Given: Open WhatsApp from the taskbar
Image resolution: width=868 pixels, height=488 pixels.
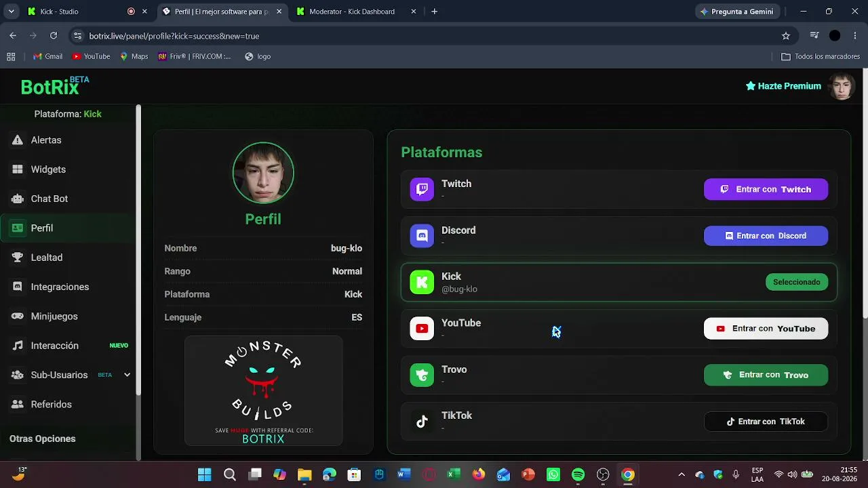Looking at the screenshot, I should (553, 474).
